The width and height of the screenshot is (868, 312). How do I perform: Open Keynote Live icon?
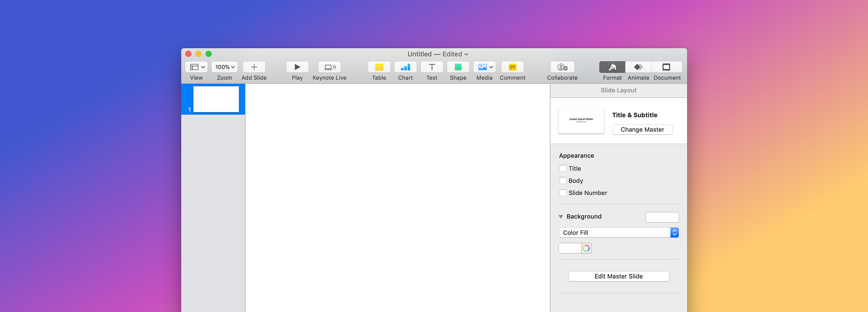[x=329, y=67]
